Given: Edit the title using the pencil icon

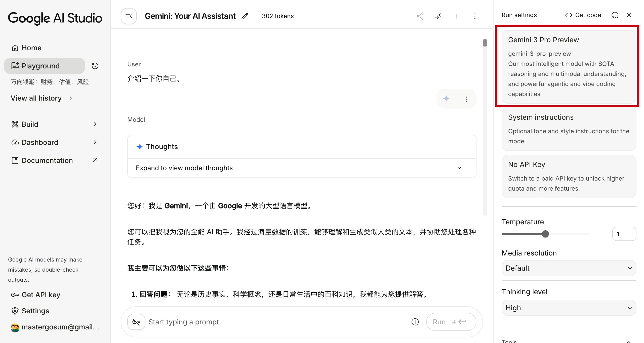Looking at the screenshot, I should 245,16.
